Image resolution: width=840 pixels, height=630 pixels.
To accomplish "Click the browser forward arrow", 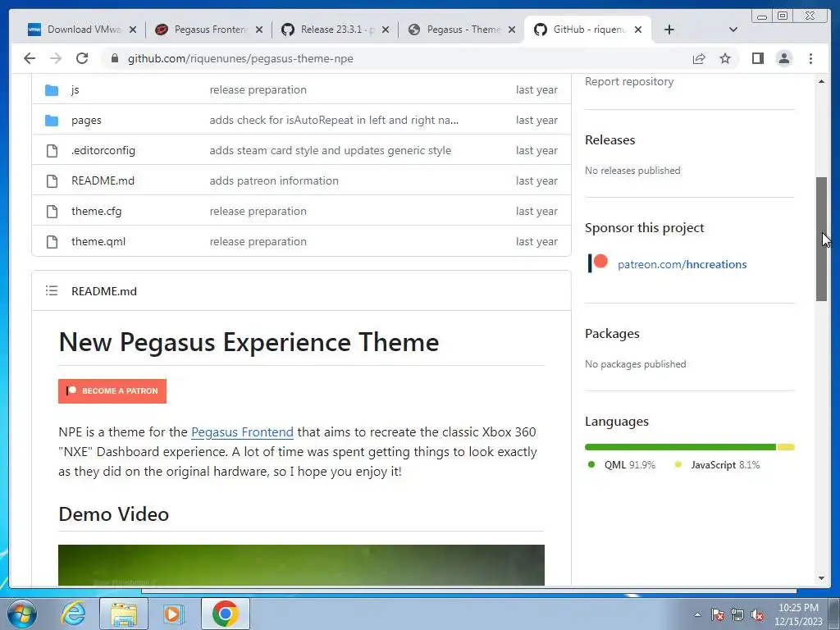I will pos(56,58).
